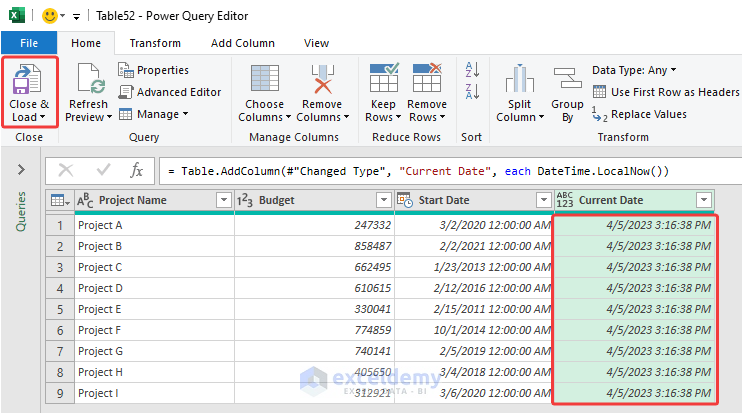
Task: Expand the Queries pane chevron
Action: 21,169
